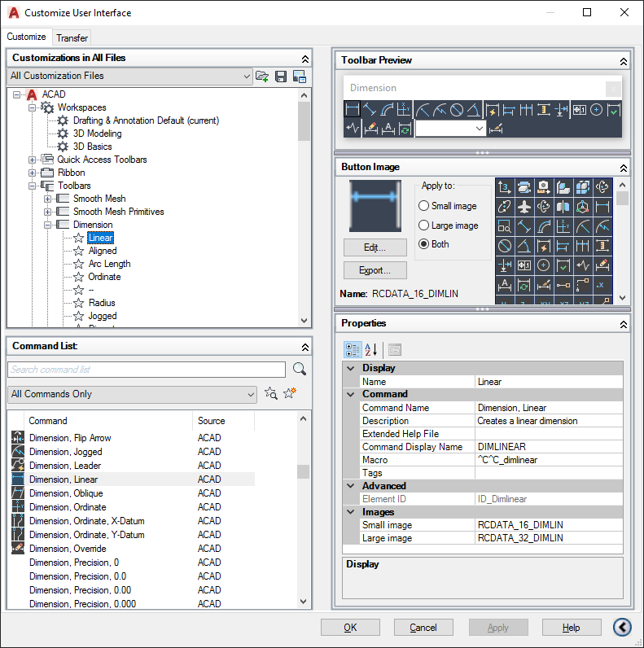This screenshot has width=644, height=648.
Task: Click find command star-magnifier icon
Action: coord(271,393)
